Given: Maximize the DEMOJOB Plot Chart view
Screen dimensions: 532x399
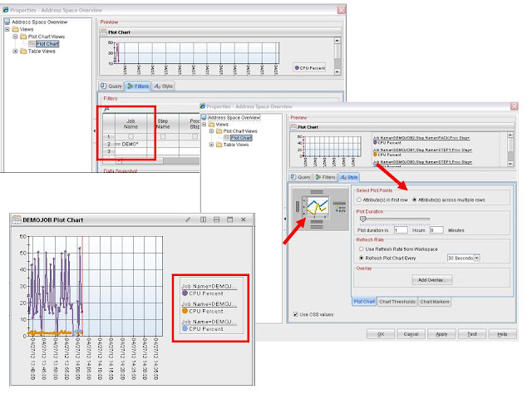Looking at the screenshot, I should [x=229, y=219].
